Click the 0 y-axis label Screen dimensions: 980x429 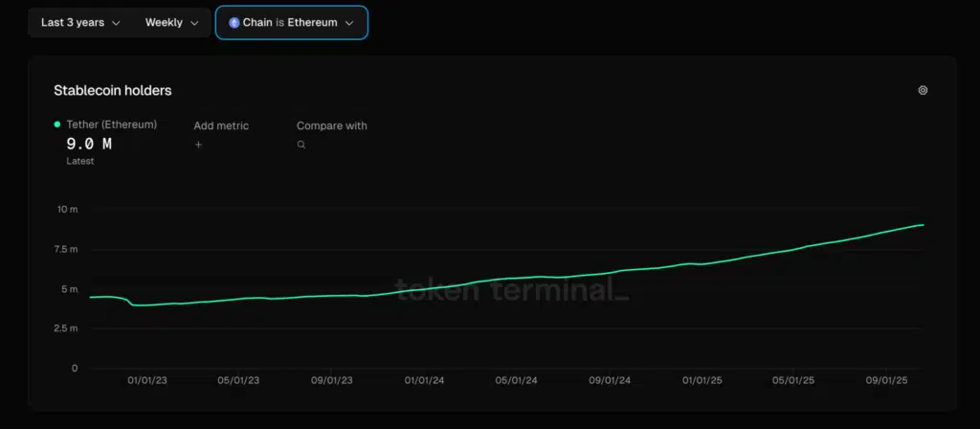click(75, 369)
